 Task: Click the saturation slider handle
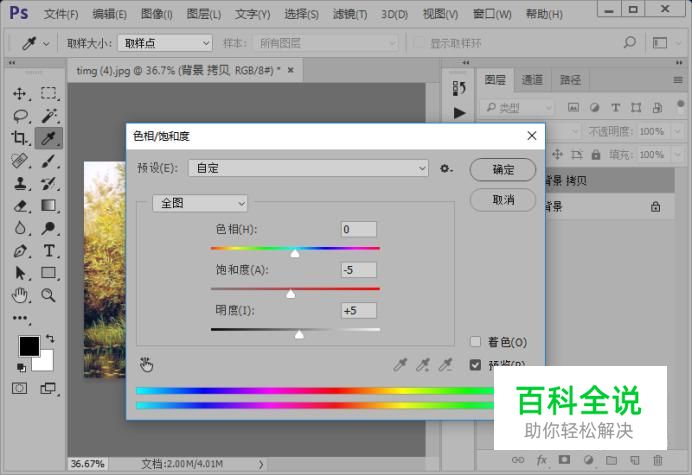point(290,294)
